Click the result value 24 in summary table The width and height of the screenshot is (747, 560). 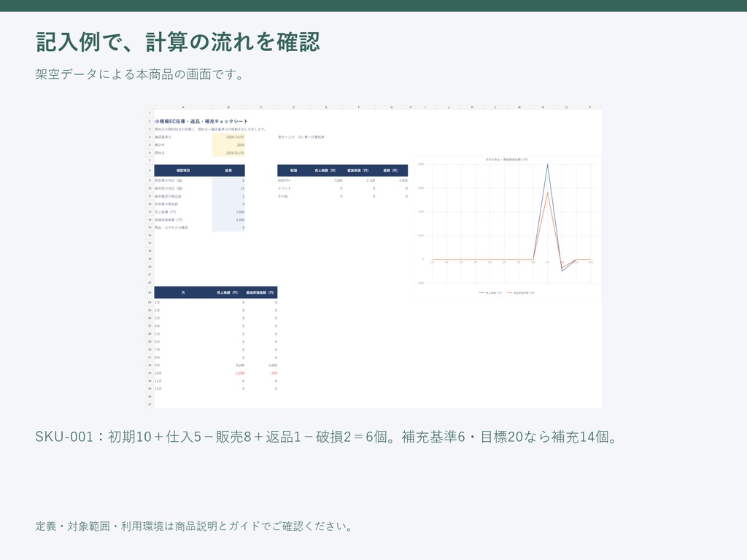tap(242, 189)
